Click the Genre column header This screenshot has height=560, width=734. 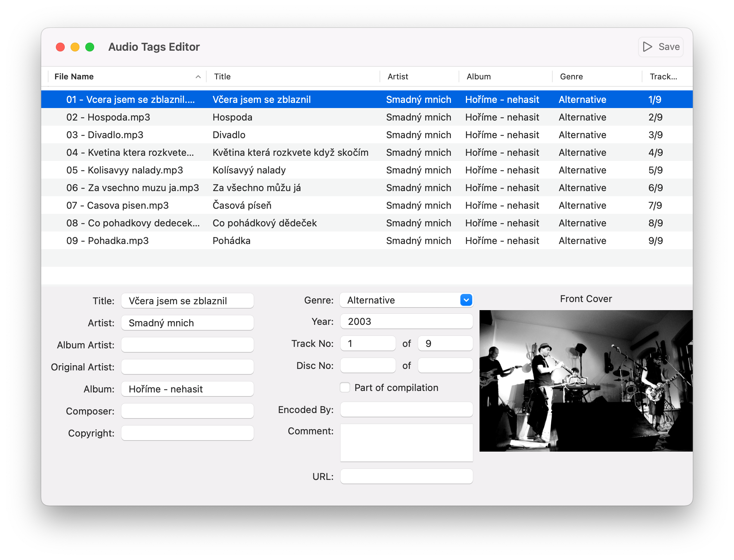coord(571,76)
